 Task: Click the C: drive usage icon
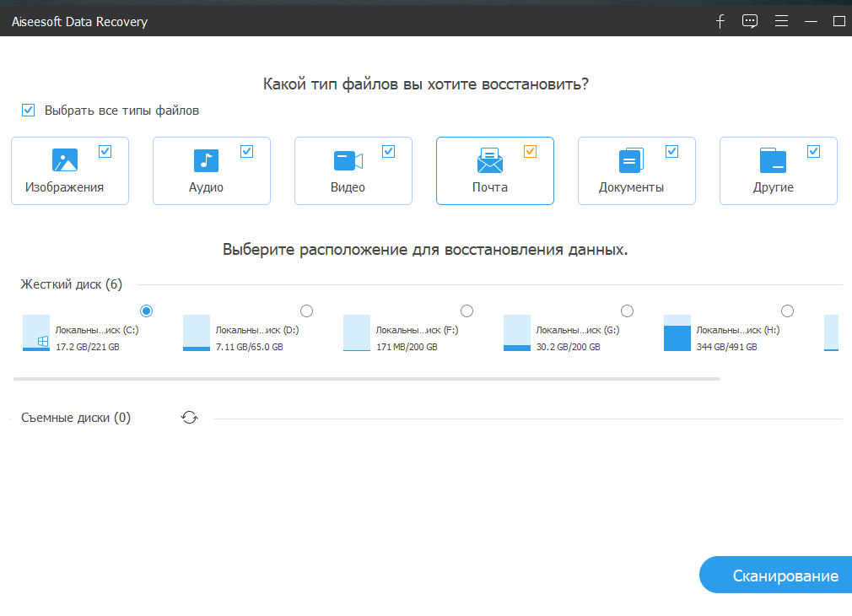coord(36,332)
